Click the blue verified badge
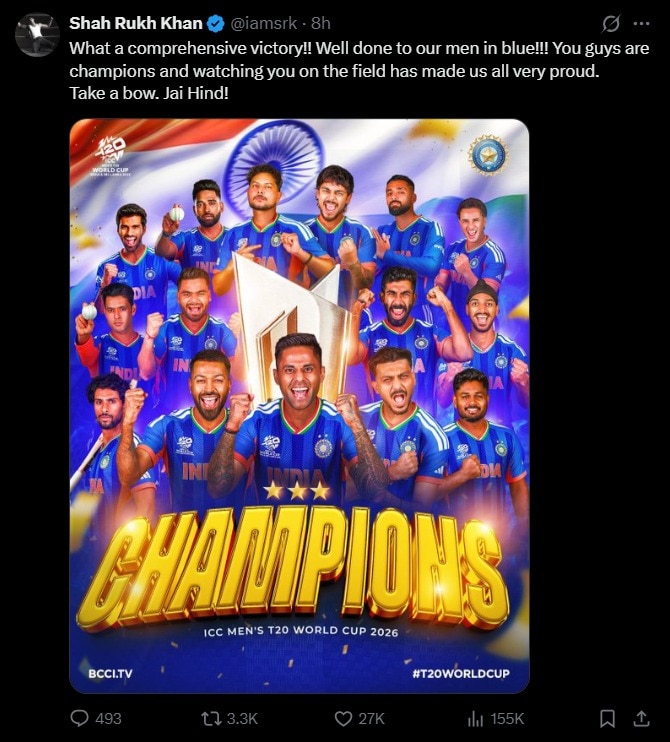This screenshot has height=742, width=670. pos(216,24)
